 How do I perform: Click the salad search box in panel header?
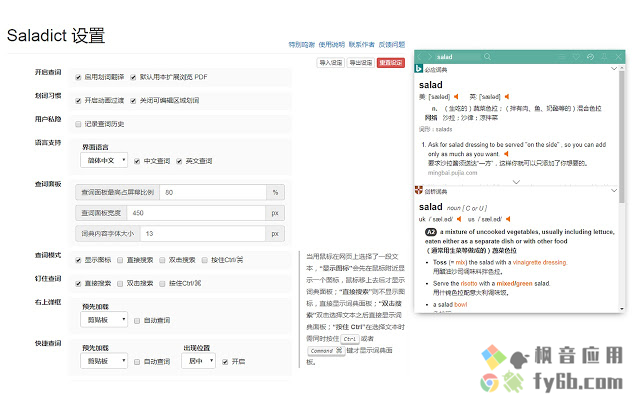[x=457, y=57]
